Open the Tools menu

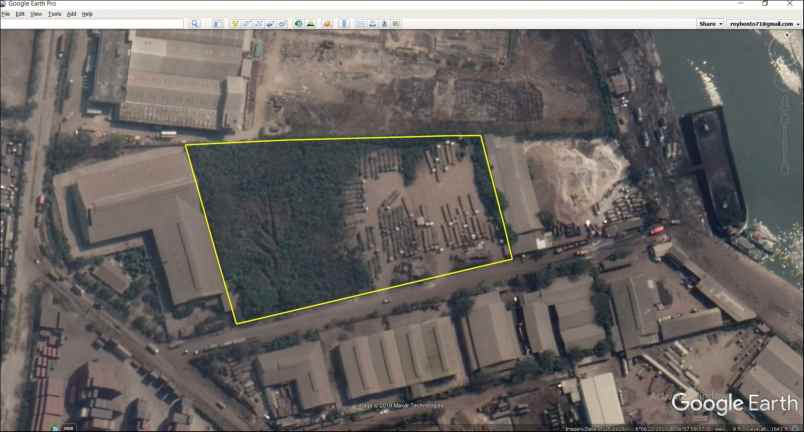pyautogui.click(x=54, y=14)
